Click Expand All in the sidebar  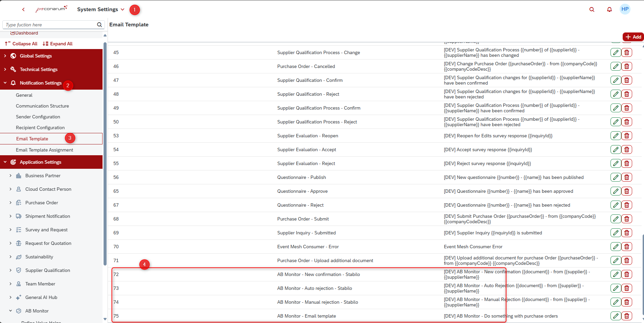coord(58,44)
